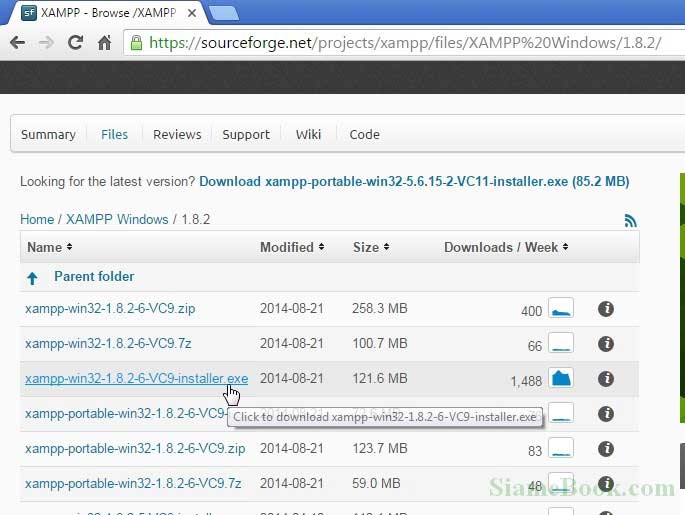Click the 123.7 MB size cell
The width and height of the screenshot is (685, 515).
[380, 449]
